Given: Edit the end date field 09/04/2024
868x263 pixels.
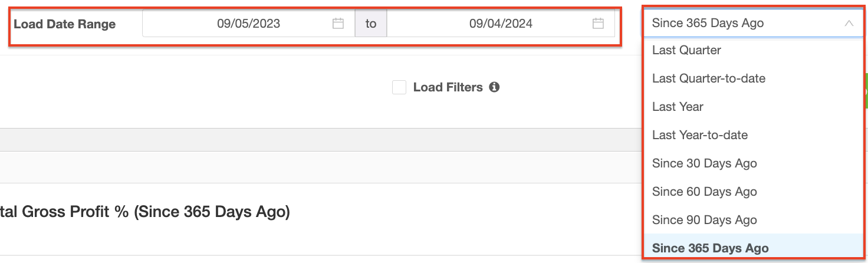Looking at the screenshot, I should [x=501, y=24].
